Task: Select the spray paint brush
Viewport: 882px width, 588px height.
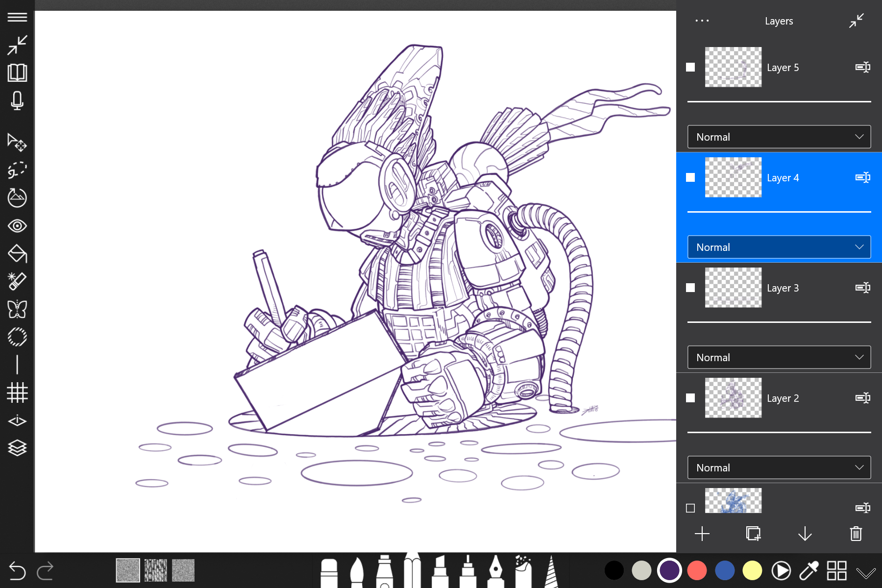Action: click(x=523, y=571)
